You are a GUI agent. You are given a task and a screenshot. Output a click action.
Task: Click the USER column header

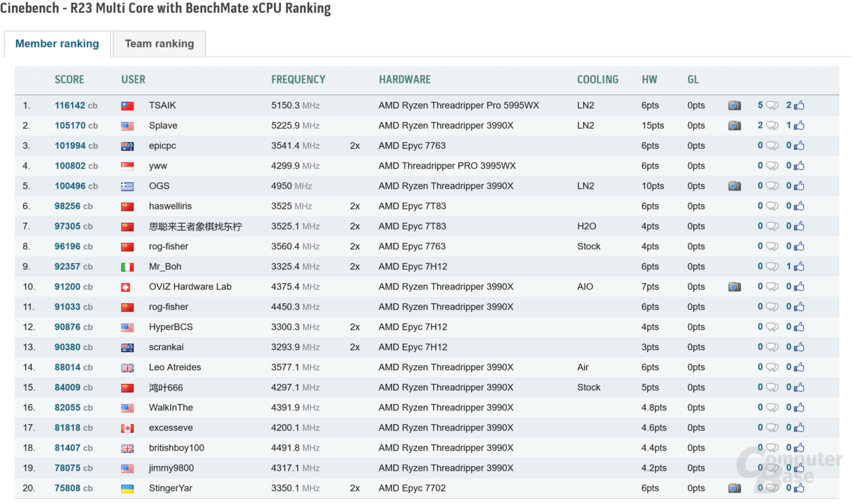point(133,79)
